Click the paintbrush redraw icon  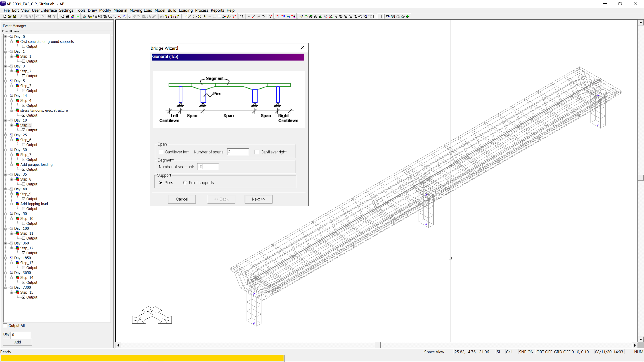pos(301,16)
